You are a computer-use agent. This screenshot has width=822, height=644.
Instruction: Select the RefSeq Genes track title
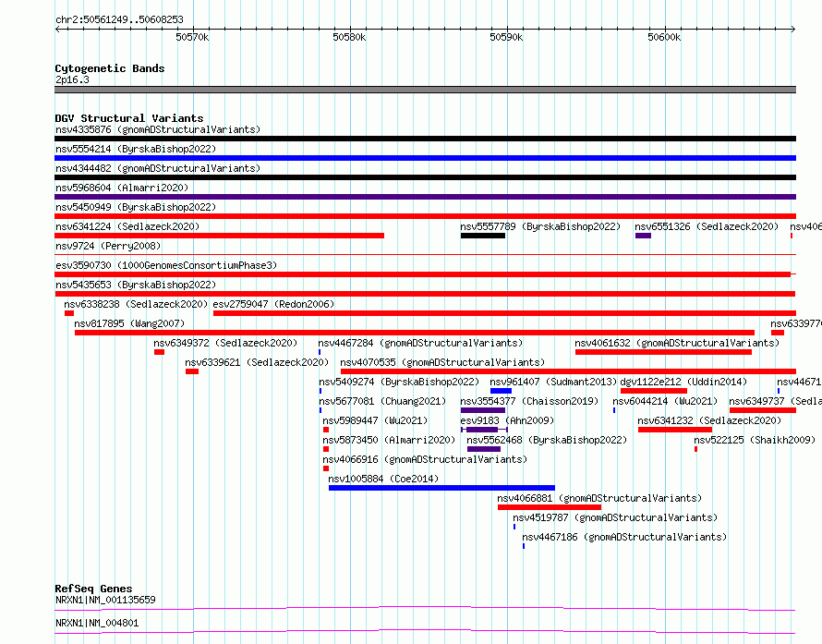[x=93, y=589]
